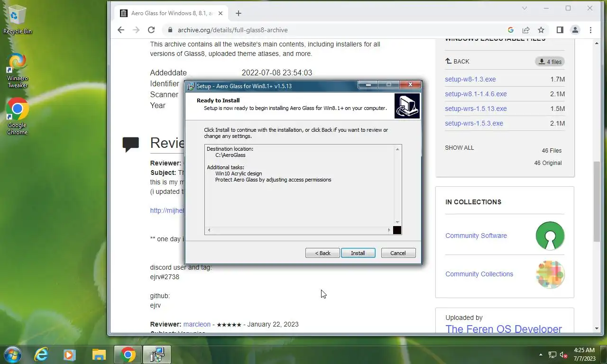Click Community Collections mosaic thumbnail
The width and height of the screenshot is (607, 364).
pyautogui.click(x=550, y=274)
